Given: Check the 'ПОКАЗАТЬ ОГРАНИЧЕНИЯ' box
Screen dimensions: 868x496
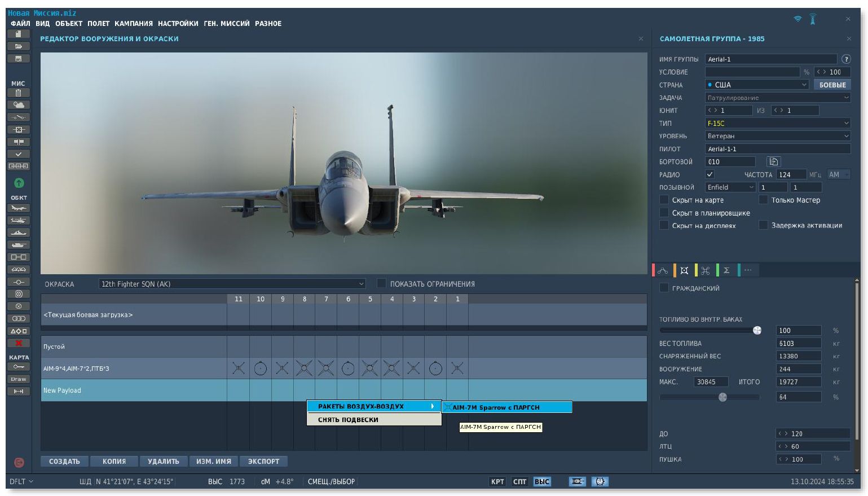Looking at the screenshot, I should coord(382,284).
